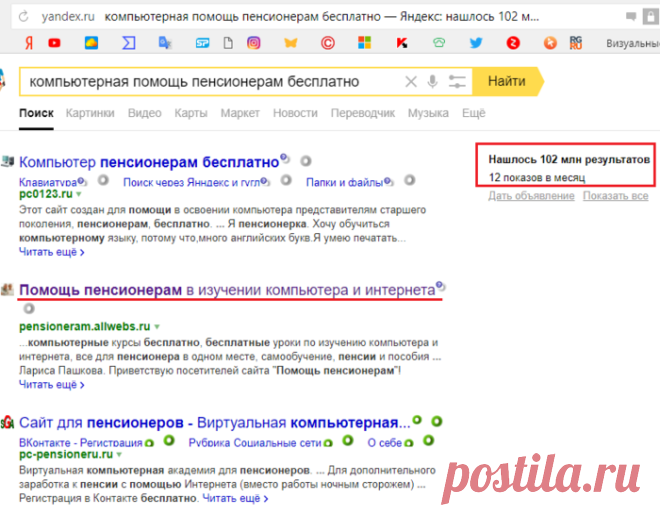Switch to the Новости tab
Viewport: 660px width, 515px height.
coord(295,113)
